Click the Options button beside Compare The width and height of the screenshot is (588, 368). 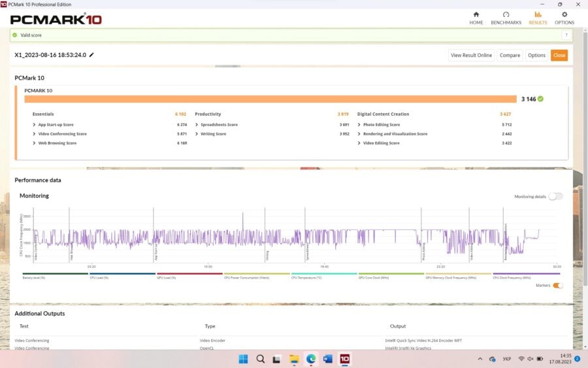click(x=536, y=55)
